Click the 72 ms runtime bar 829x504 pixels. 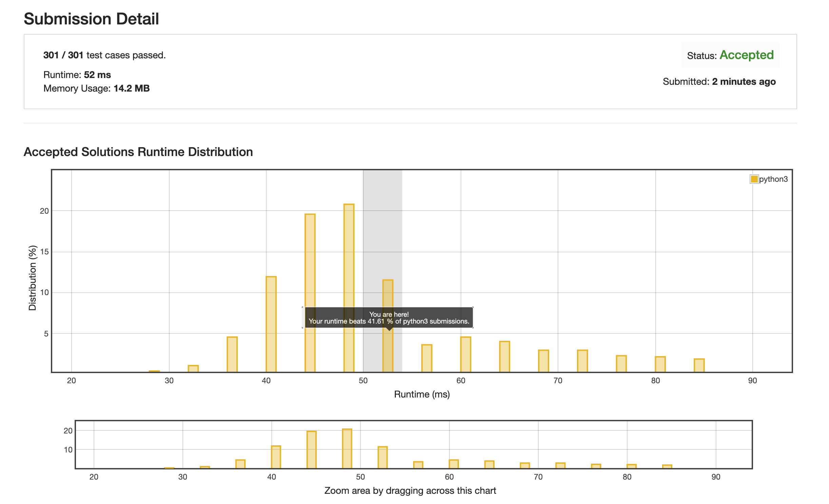tap(582, 361)
